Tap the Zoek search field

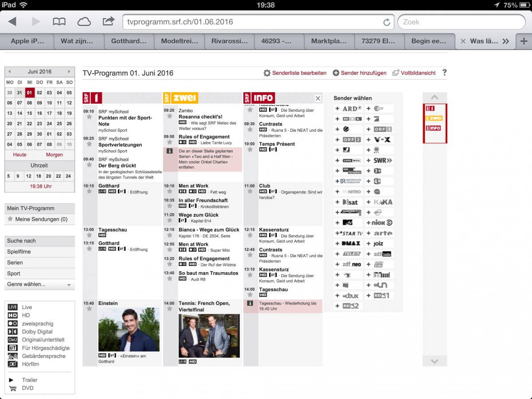462,22
